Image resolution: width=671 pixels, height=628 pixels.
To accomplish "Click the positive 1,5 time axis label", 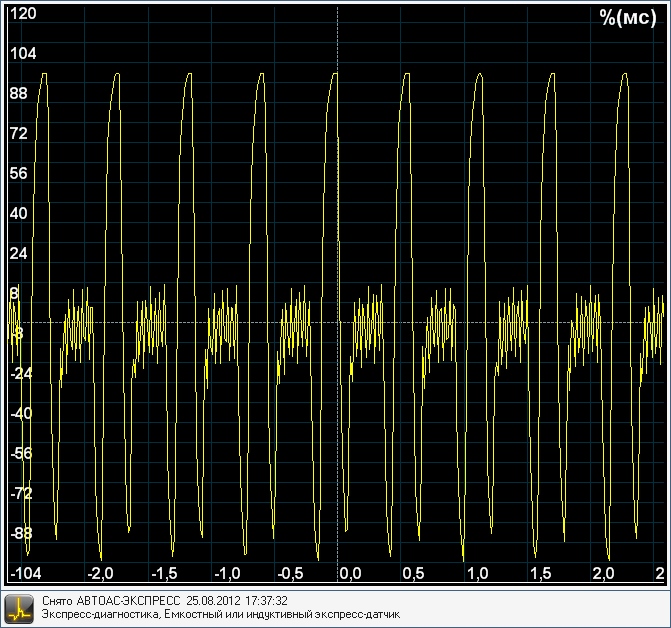I will click(x=541, y=574).
